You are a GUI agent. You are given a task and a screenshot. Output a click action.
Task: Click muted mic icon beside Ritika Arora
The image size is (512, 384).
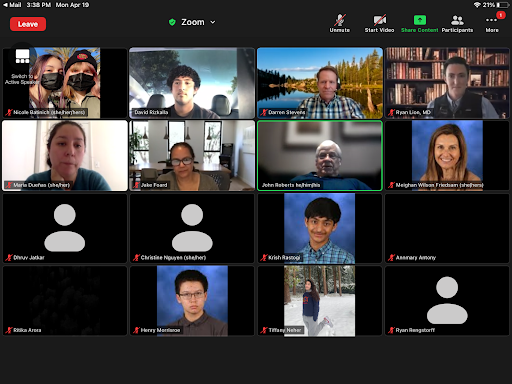point(9,330)
